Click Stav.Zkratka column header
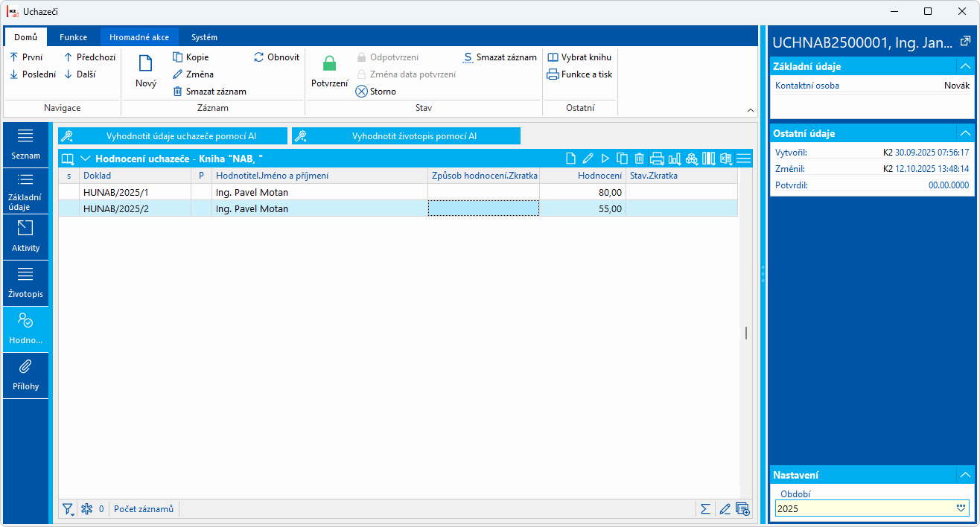 tap(681, 176)
